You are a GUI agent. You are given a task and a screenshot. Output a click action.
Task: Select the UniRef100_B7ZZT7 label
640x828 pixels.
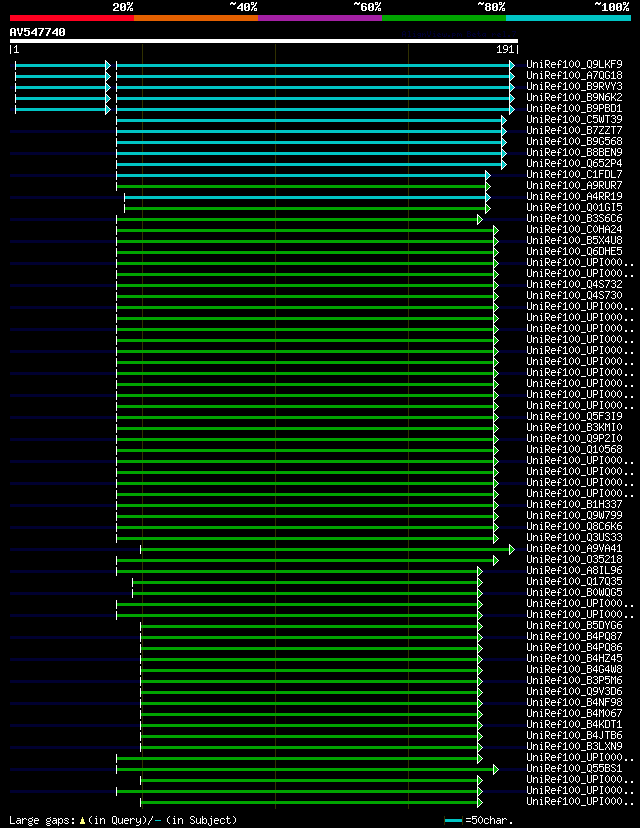tap(574, 130)
